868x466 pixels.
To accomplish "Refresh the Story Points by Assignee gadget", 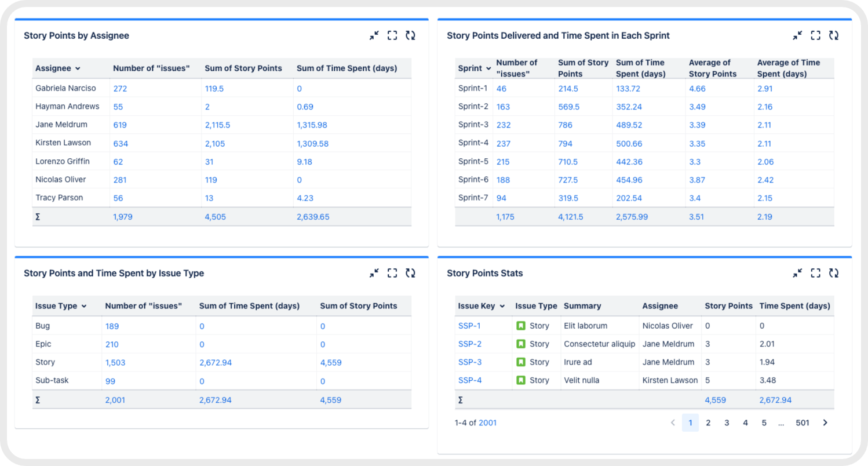I will pyautogui.click(x=411, y=35).
